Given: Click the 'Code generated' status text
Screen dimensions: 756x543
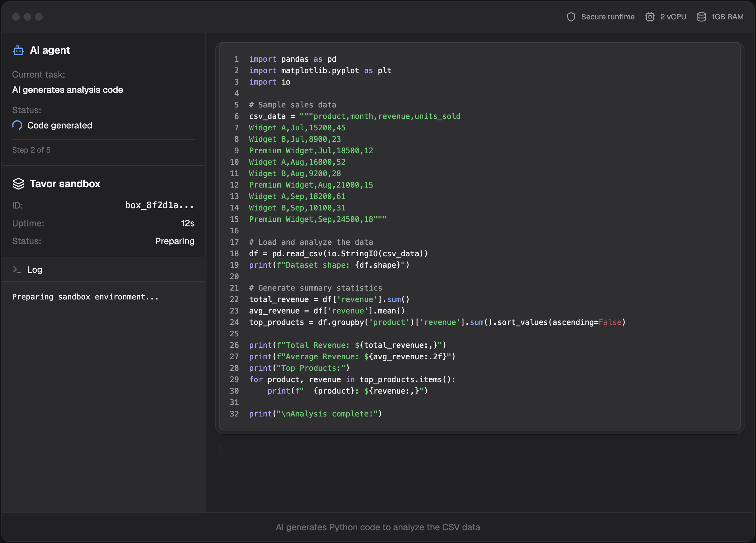Looking at the screenshot, I should coord(60,125).
